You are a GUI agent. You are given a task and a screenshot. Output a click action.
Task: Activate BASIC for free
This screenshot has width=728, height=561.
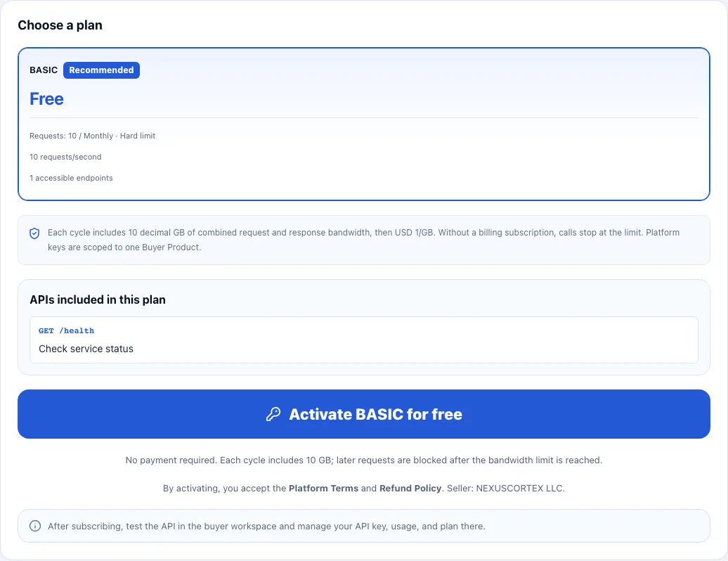click(x=364, y=414)
